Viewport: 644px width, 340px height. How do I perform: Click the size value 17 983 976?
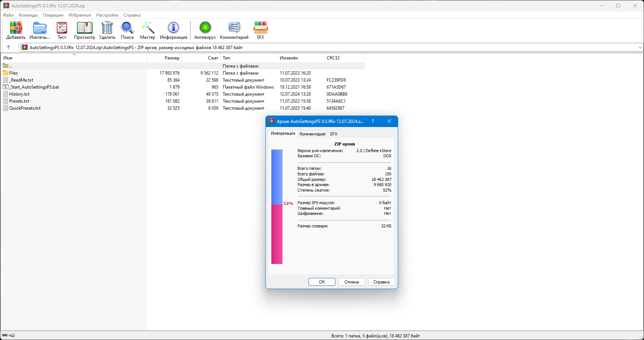[x=170, y=73]
